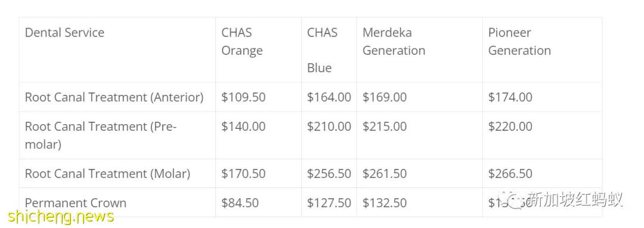Select the Dental Service column header
This screenshot has height=228, width=644.
64,32
